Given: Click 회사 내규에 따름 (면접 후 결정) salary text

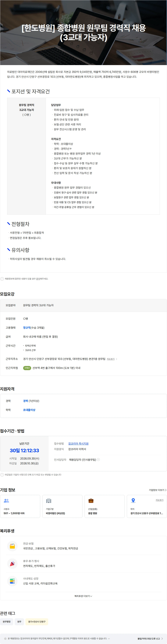Looking at the screenshot, I should (x=40, y=337).
